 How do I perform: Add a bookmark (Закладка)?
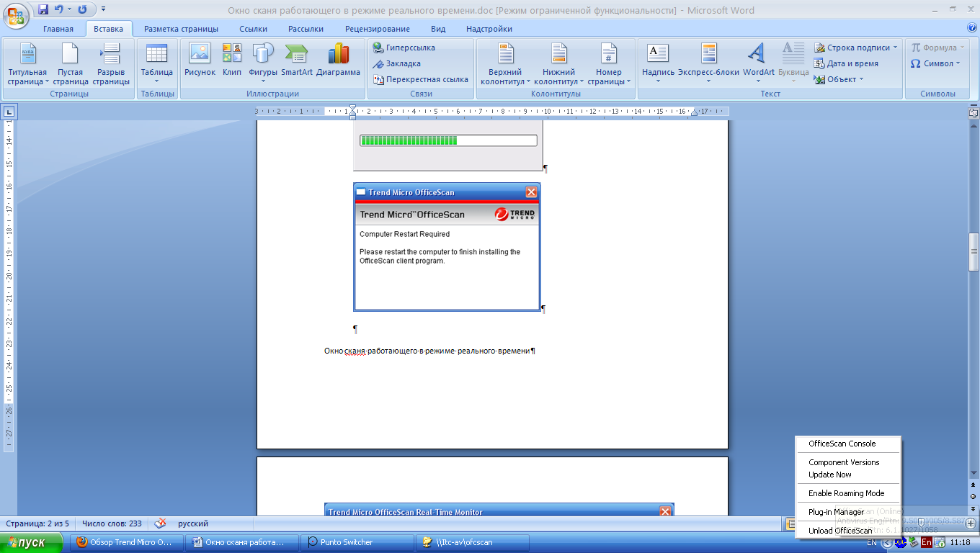(x=396, y=63)
